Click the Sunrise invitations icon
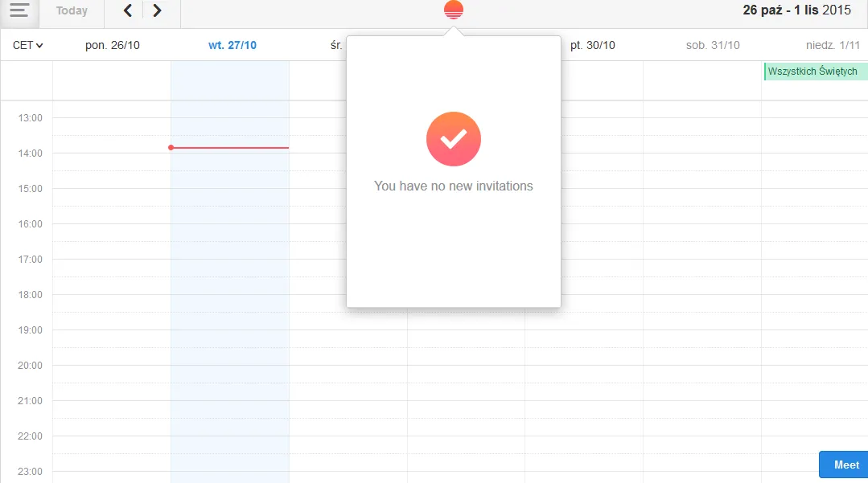Screen dimensions: 868x483 click(454, 10)
